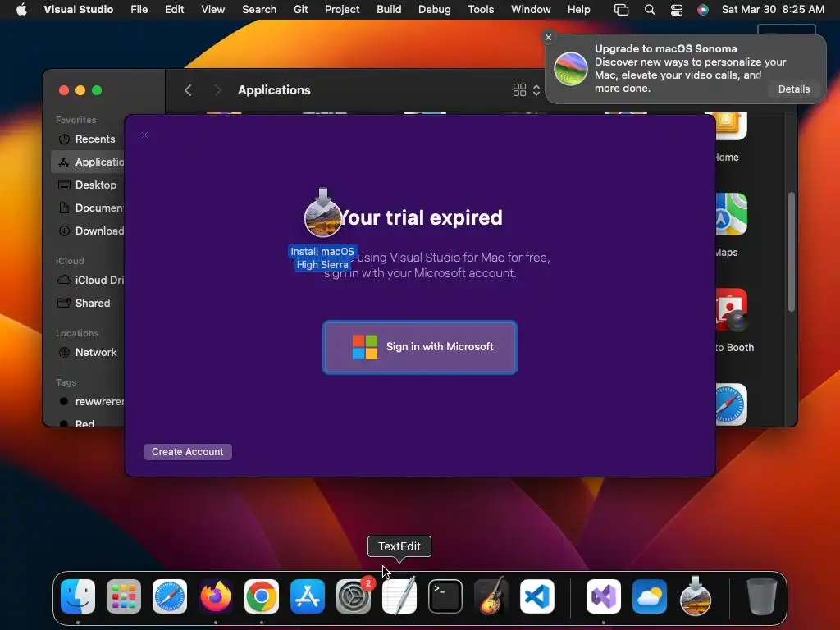Select Recents in the Finder sidebar
Viewport: 840px width, 630px height.
pyautogui.click(x=87, y=139)
